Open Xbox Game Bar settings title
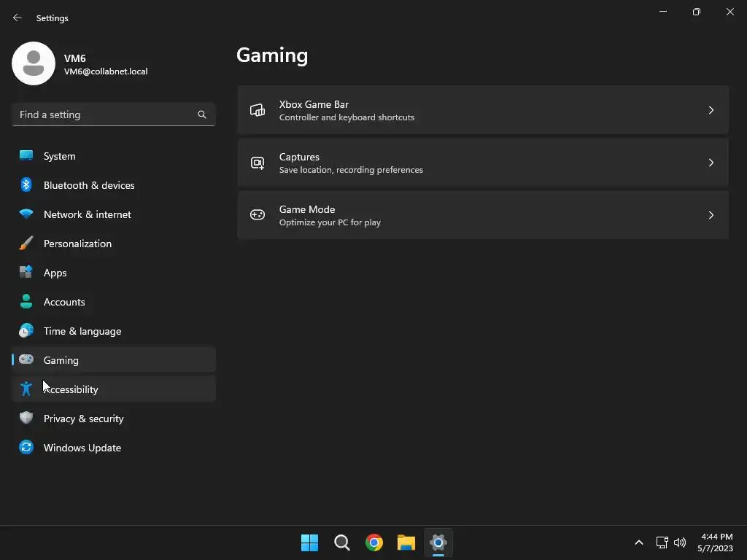Screen dimensions: 747x560 point(314,104)
